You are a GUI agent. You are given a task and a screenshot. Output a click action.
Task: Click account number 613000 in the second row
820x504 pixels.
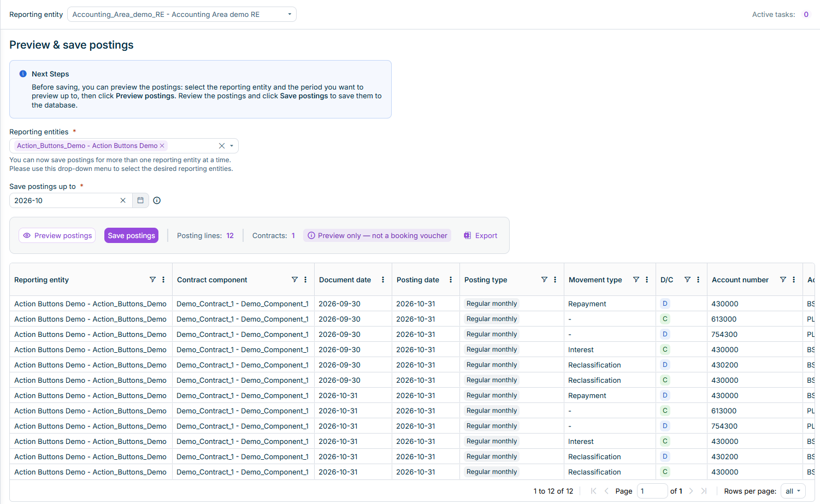coord(724,319)
